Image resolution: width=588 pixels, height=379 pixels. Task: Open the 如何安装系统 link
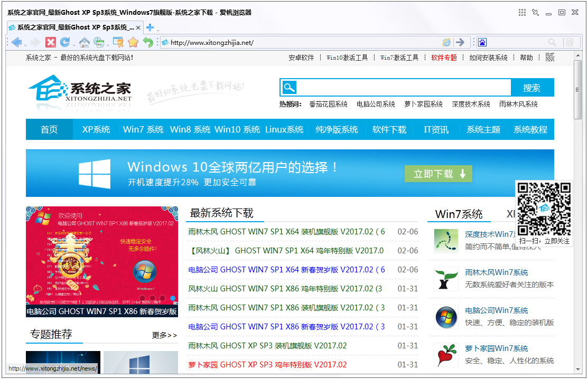(x=488, y=58)
